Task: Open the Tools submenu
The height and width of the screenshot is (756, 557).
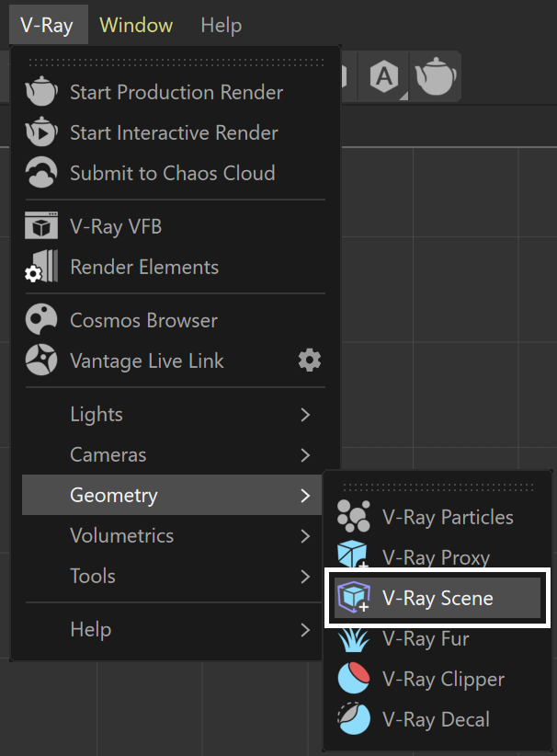Action: click(x=172, y=576)
